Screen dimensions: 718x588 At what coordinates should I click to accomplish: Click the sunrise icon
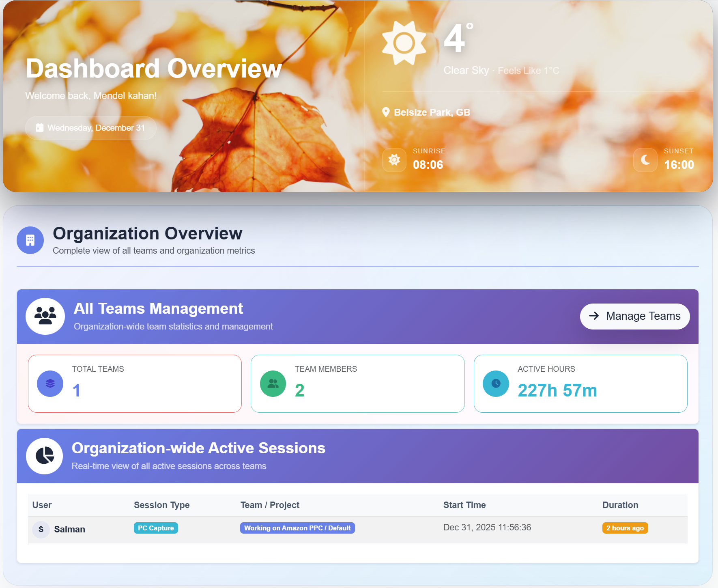click(x=393, y=160)
